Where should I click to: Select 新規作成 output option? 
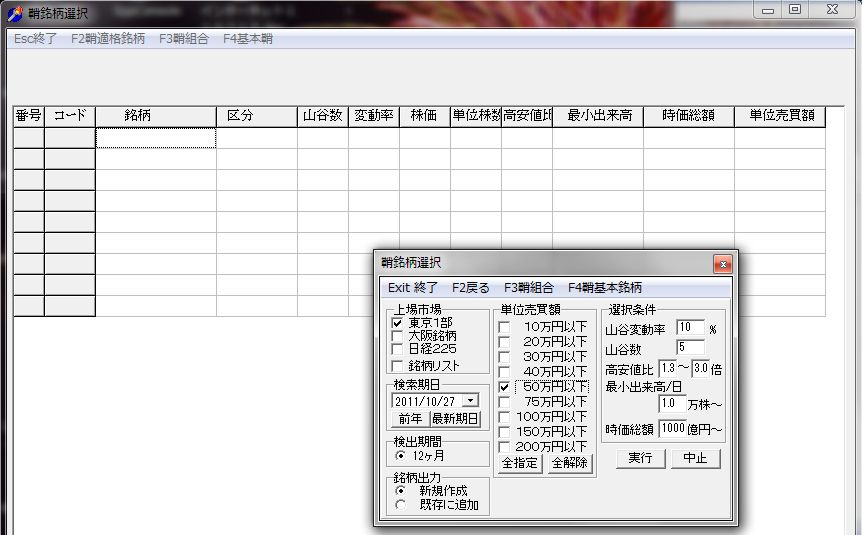(400, 490)
